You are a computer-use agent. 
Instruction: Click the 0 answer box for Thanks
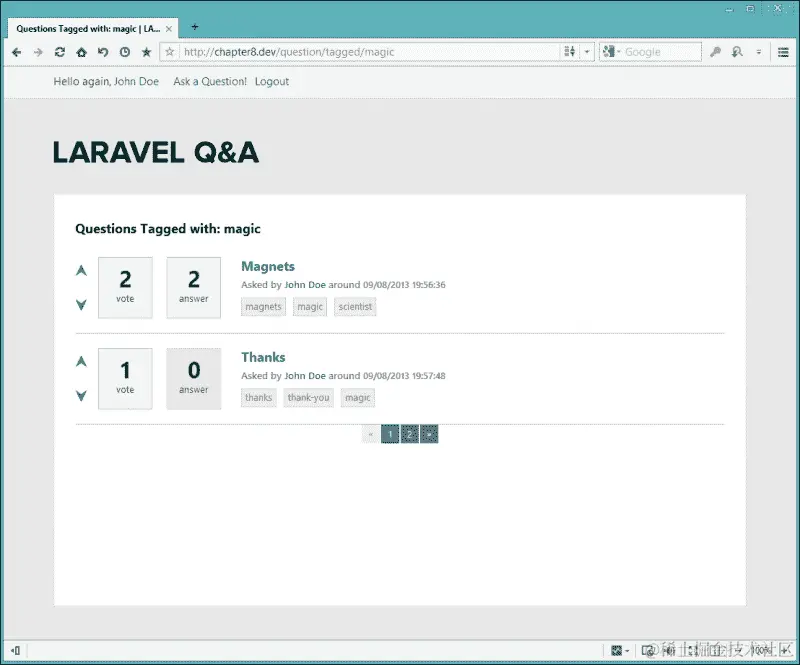[194, 379]
